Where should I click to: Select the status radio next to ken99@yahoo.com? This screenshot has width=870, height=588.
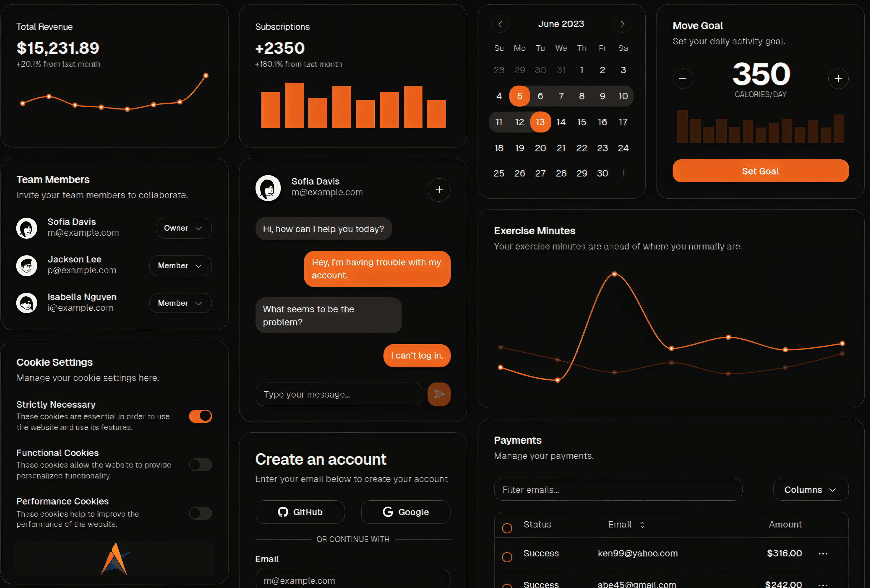click(507, 557)
